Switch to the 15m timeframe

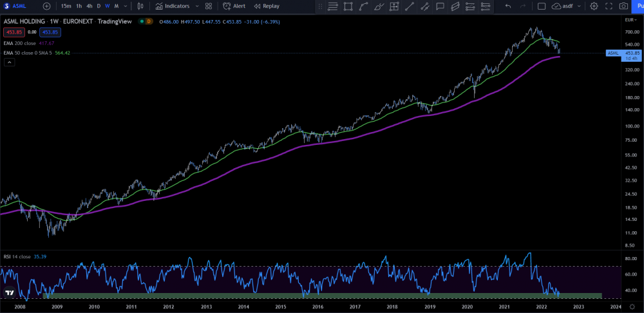point(66,6)
